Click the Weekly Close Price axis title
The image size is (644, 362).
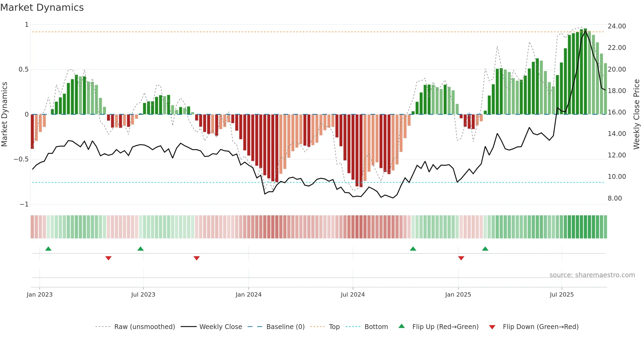pyautogui.click(x=636, y=114)
